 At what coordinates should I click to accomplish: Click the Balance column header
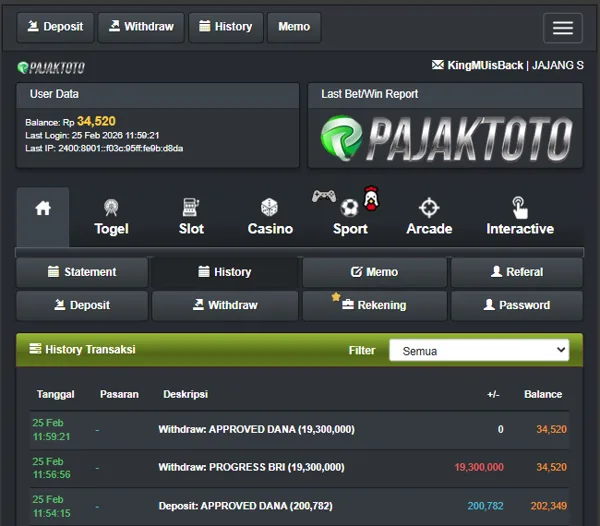(x=543, y=394)
